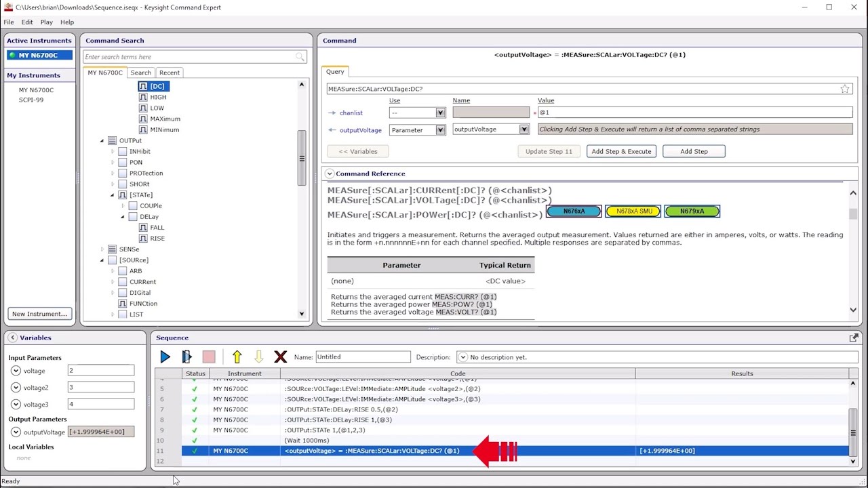868x488 pixels.
Task: Switch to the Recent tab
Action: tap(170, 73)
